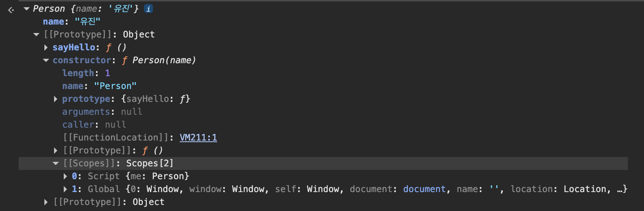
Task: Collapse the first [[Prototype]]: Object node
Action: coord(36,35)
